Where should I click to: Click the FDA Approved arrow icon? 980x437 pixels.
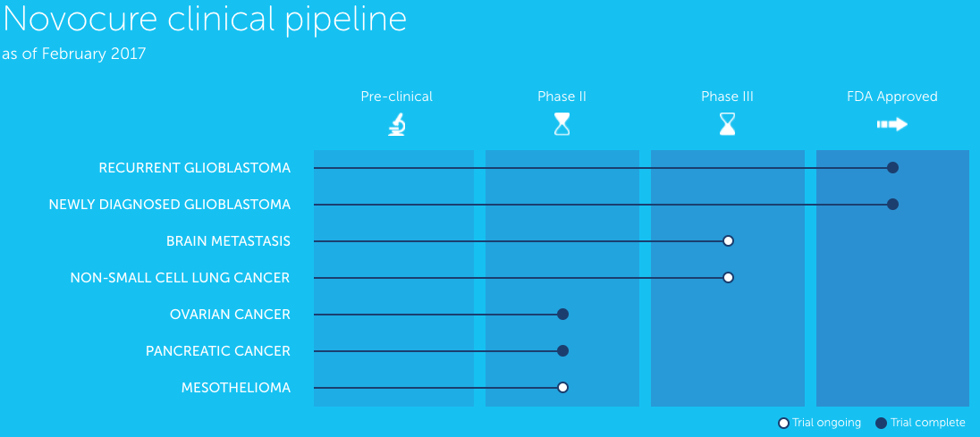tap(891, 124)
